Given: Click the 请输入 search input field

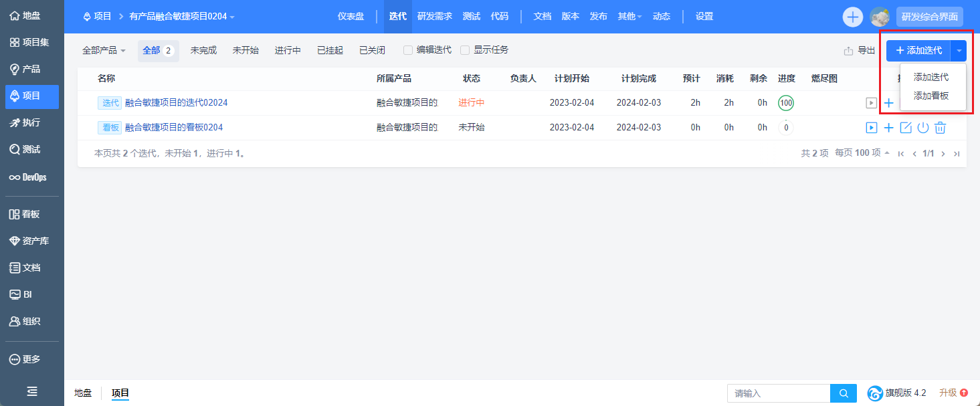Looking at the screenshot, I should click(x=778, y=393).
